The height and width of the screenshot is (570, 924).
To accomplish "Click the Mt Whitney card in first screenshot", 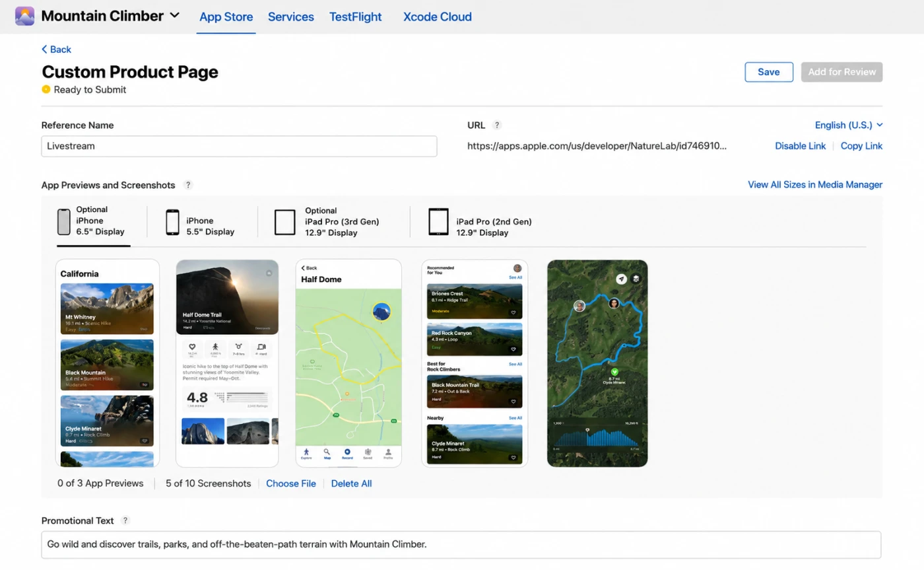I will pos(107,308).
